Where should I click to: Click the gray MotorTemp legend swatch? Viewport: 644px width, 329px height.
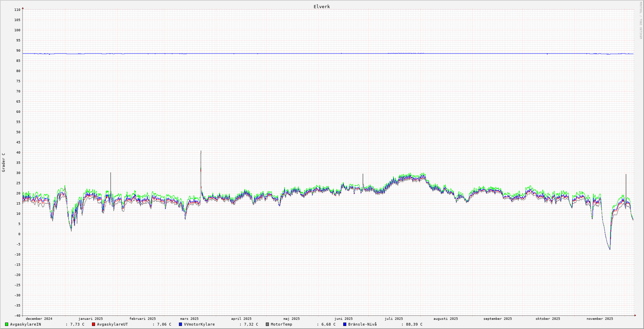(x=267, y=324)
